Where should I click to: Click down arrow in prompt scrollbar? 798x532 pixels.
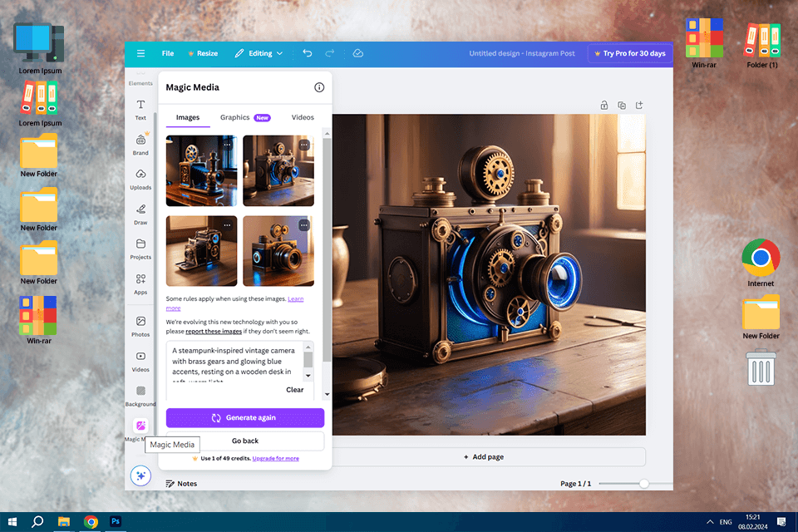pyautogui.click(x=308, y=376)
